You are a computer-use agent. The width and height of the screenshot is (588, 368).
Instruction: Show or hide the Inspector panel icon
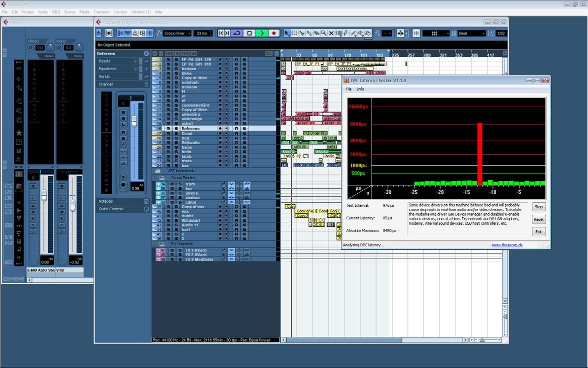coord(120,34)
